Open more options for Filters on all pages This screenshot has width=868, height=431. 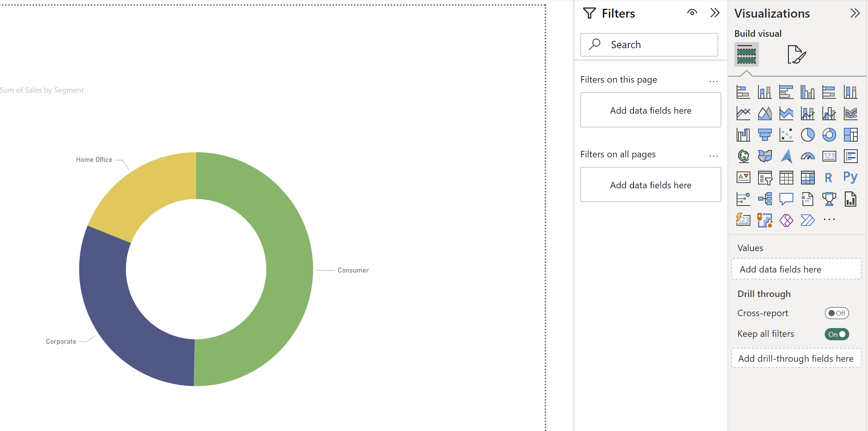(713, 156)
